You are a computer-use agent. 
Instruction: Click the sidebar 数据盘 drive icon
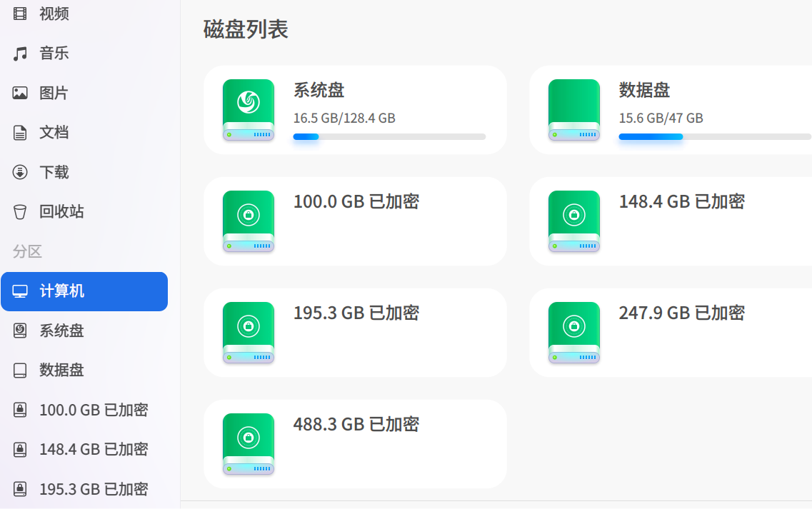[x=20, y=371]
